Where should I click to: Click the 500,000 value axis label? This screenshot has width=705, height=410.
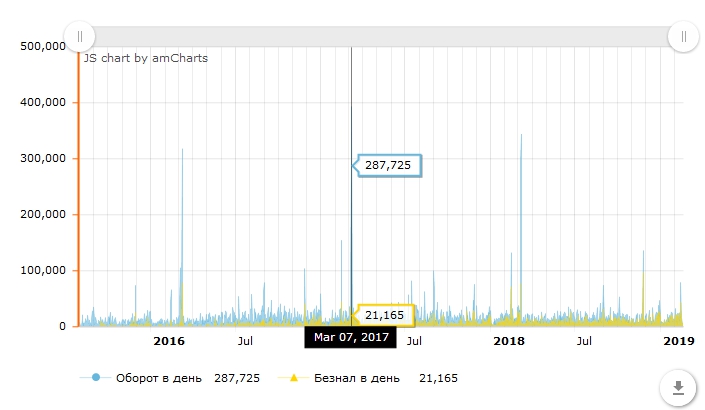tap(42, 46)
